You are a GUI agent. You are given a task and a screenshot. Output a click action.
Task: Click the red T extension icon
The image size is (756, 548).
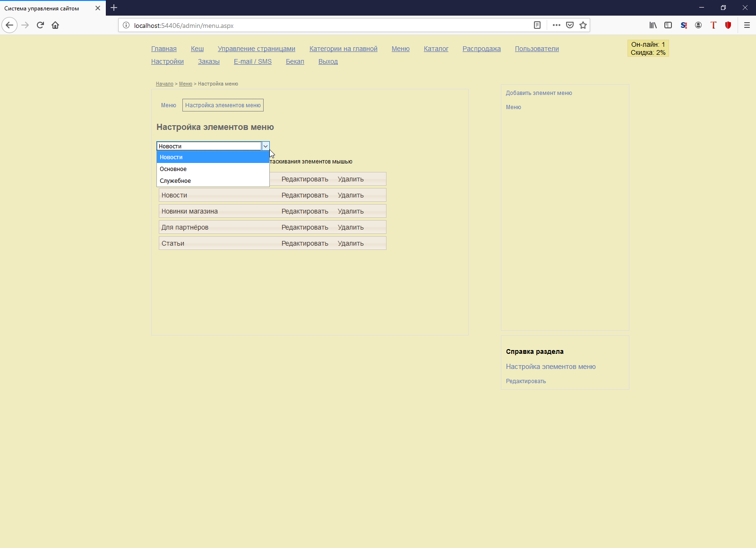713,25
